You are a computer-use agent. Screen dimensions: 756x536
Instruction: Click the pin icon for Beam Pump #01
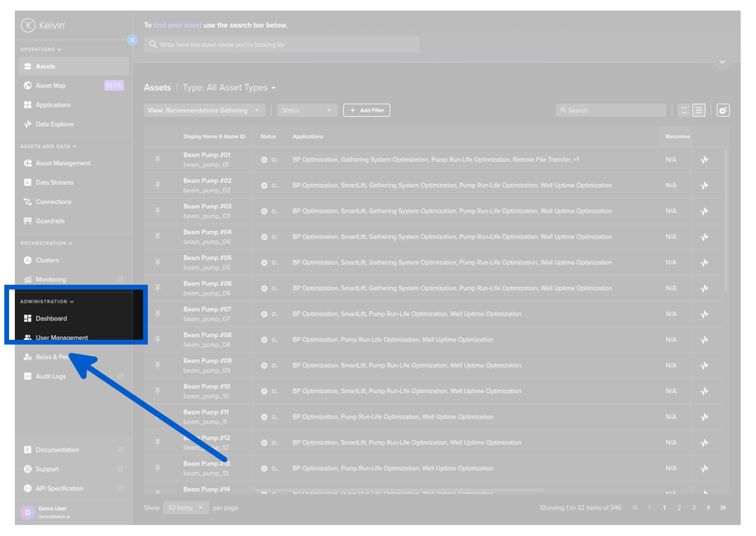click(157, 159)
